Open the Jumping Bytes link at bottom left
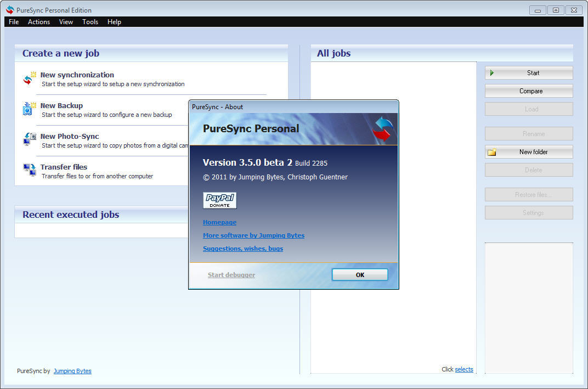588x389 pixels. click(x=72, y=370)
